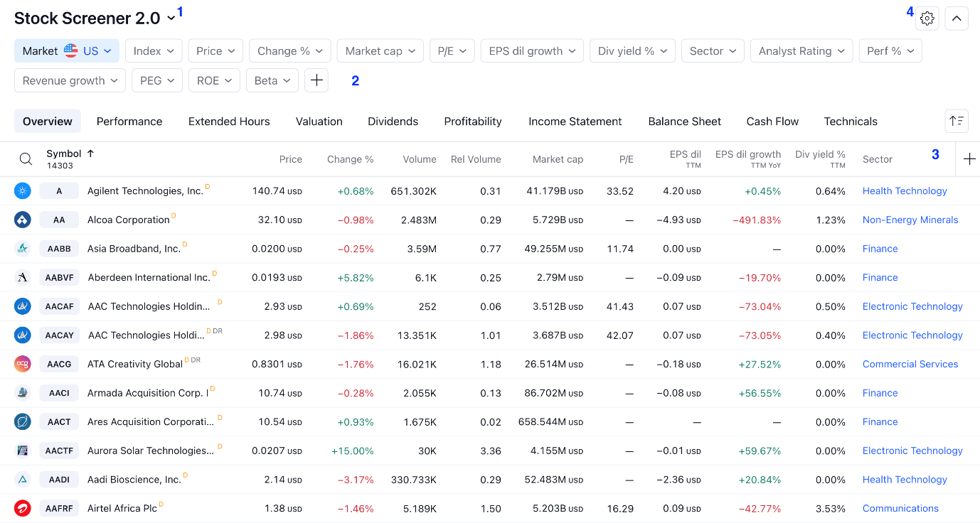Collapse the filter panel with the chevron-up button
This screenshot has height=523, width=980.
click(x=957, y=18)
